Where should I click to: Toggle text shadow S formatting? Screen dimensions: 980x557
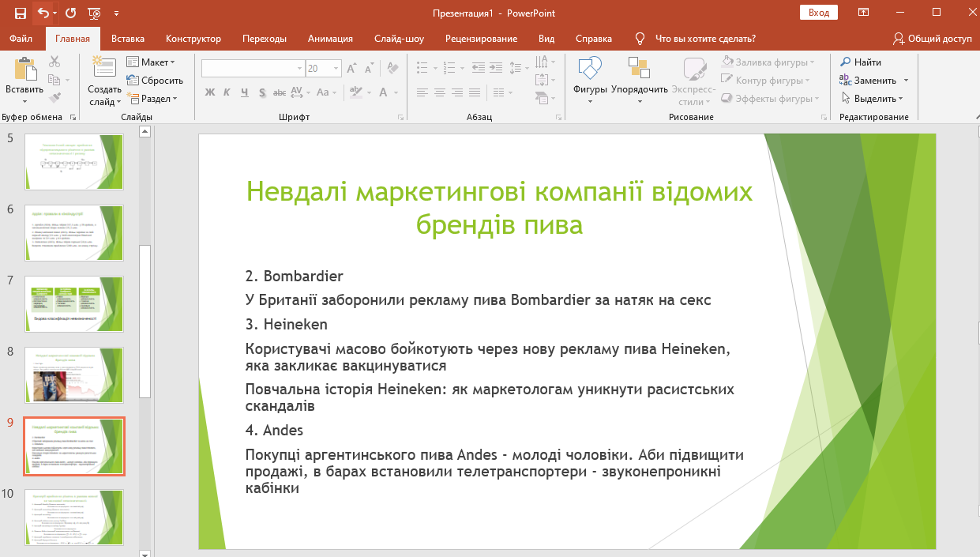(x=262, y=92)
